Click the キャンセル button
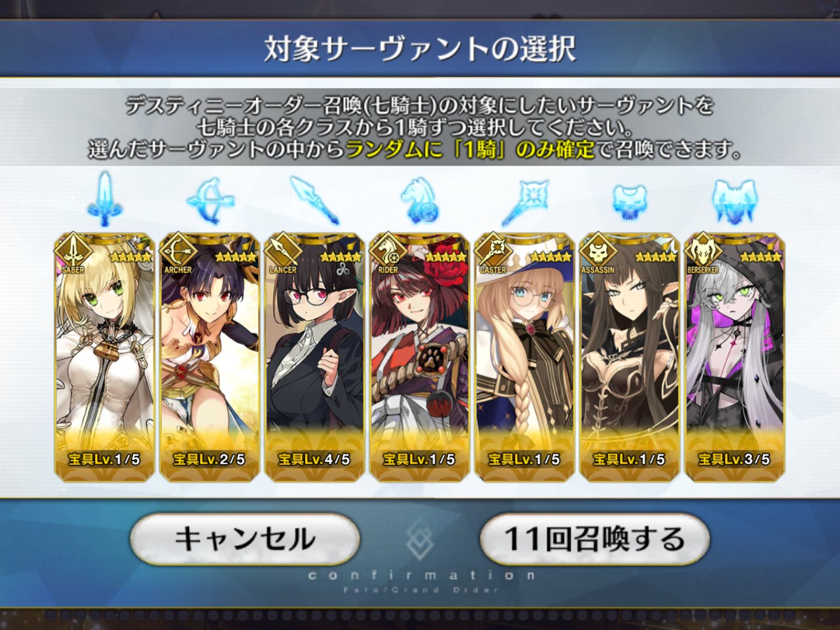This screenshot has width=840, height=630. (244, 539)
